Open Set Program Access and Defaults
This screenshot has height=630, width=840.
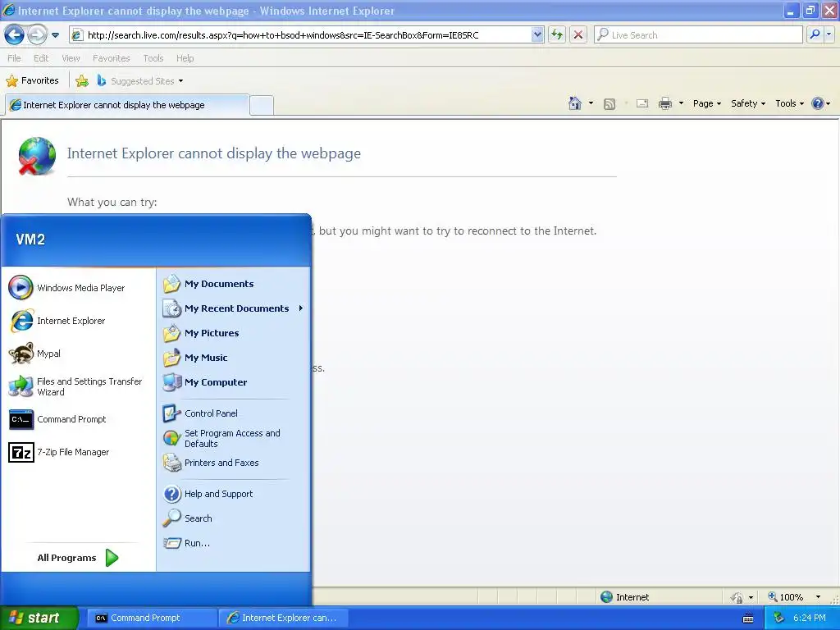(x=233, y=438)
